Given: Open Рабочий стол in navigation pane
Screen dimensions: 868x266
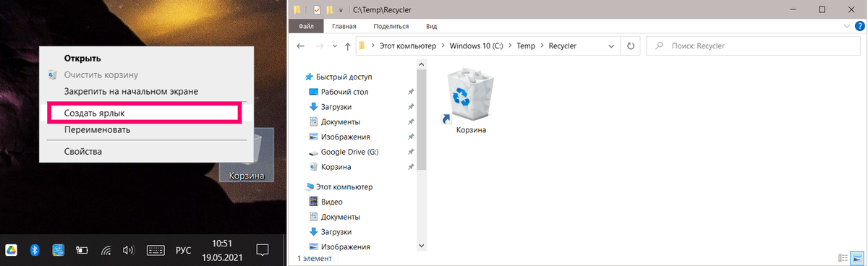Looking at the screenshot, I should pos(344,92).
